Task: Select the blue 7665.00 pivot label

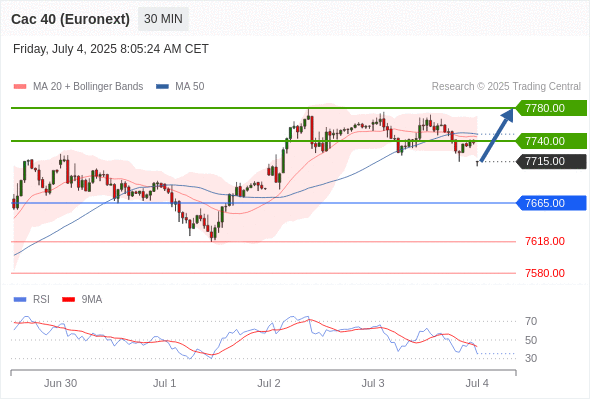Action: (551, 203)
